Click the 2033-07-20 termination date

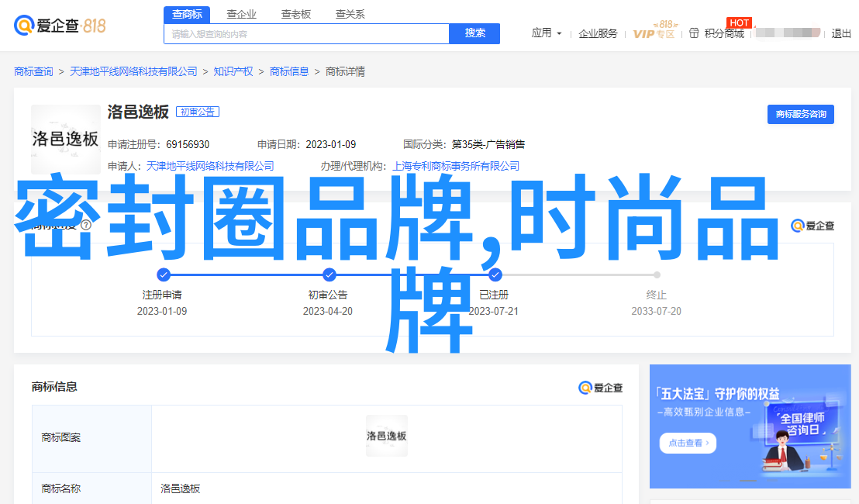coord(657,311)
